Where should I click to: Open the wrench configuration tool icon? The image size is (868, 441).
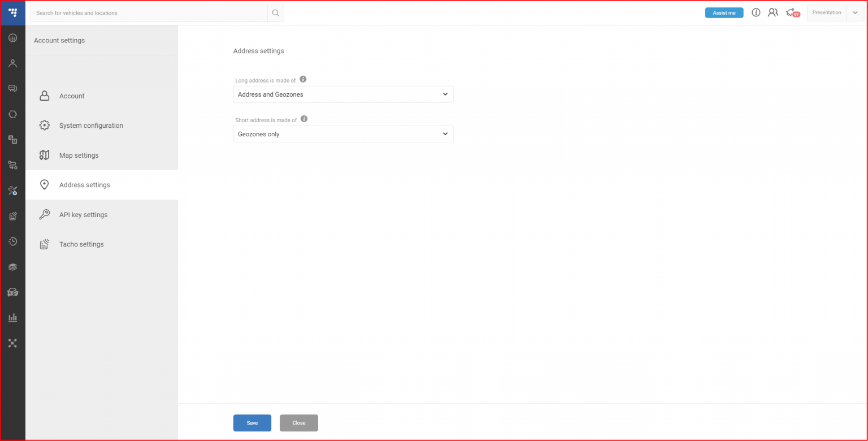click(x=12, y=191)
